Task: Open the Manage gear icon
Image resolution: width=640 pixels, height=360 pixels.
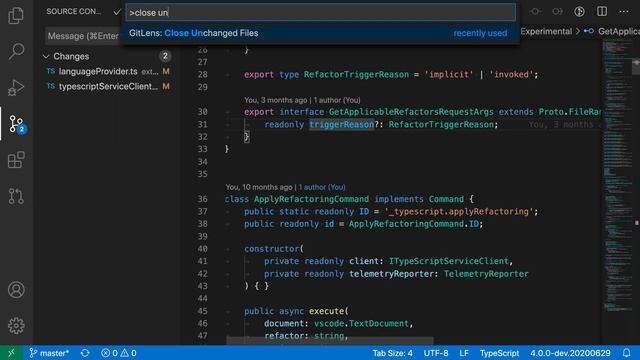Action: (x=16, y=325)
